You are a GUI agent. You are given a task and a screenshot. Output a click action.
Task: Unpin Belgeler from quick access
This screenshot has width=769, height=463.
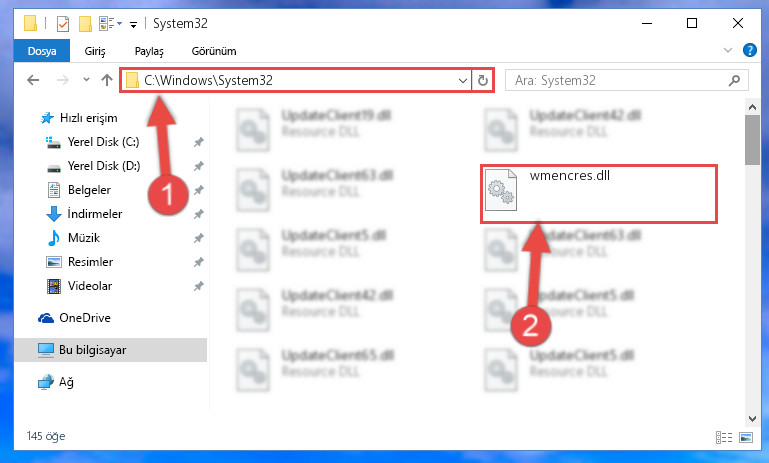coord(198,190)
